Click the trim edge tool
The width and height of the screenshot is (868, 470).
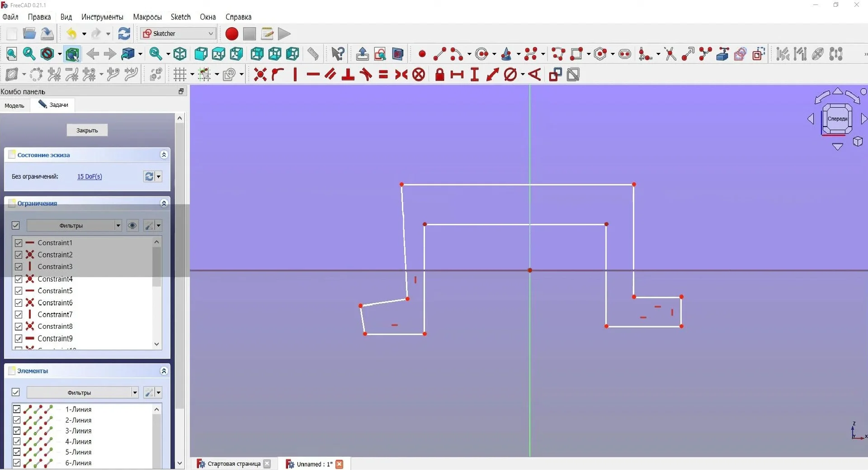(670, 54)
